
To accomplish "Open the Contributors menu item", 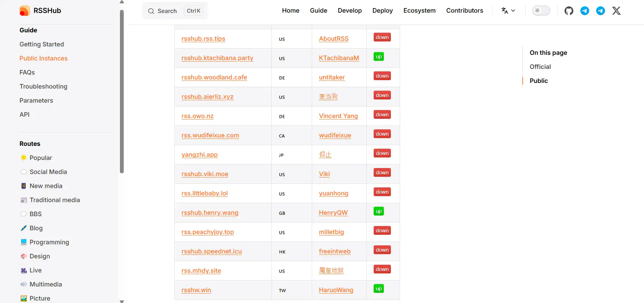I will [x=465, y=11].
